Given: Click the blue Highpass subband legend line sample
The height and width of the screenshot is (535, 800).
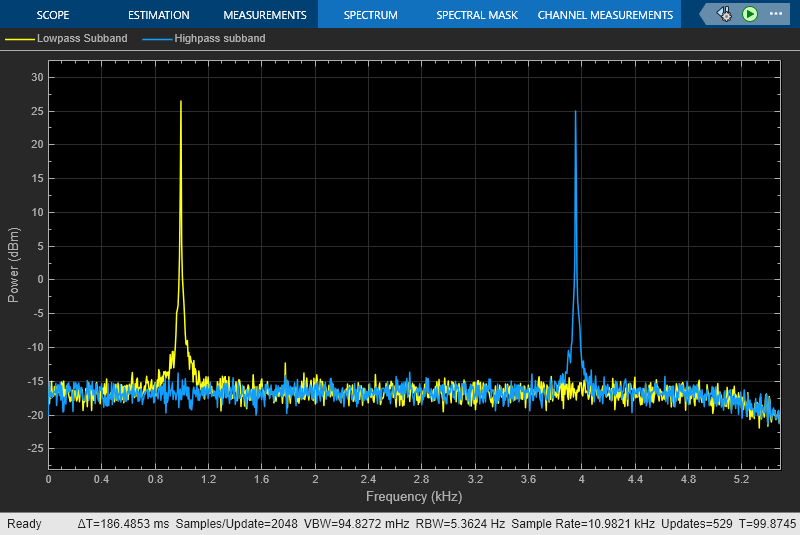Looking at the screenshot, I should pos(157,39).
